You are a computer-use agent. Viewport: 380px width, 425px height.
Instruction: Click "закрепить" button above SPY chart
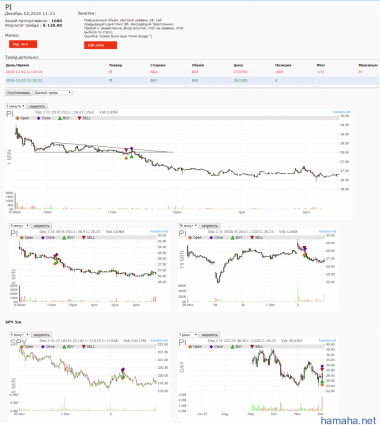41,335
